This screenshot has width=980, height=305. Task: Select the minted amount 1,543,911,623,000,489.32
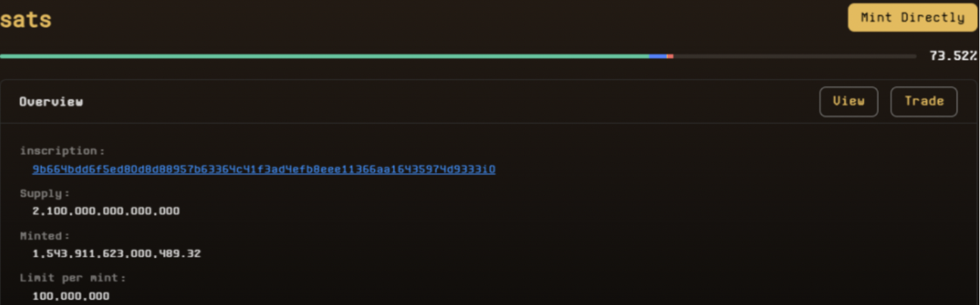(117, 254)
